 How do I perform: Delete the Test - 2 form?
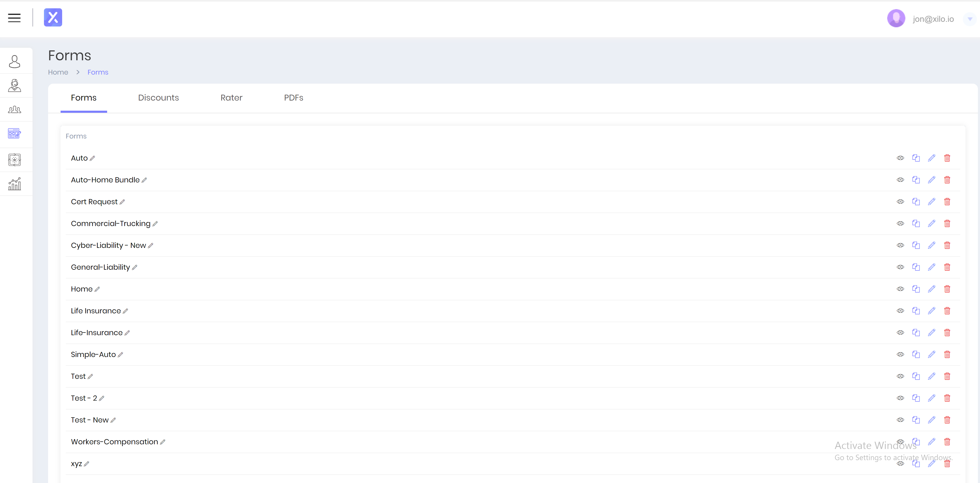pyautogui.click(x=947, y=398)
